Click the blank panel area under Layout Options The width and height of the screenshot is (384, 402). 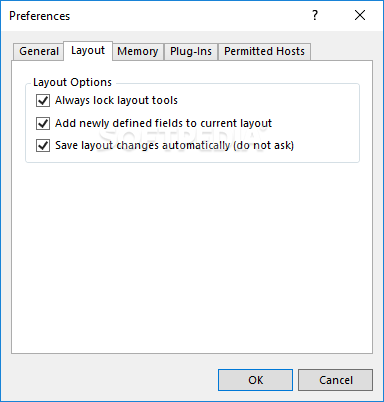(x=192, y=257)
